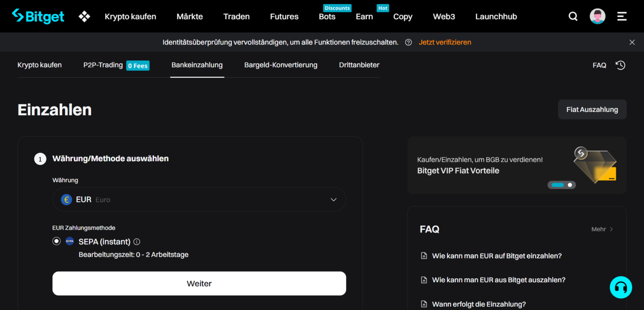
Task: Click the Jetzt verifizieren link
Action: (x=445, y=42)
